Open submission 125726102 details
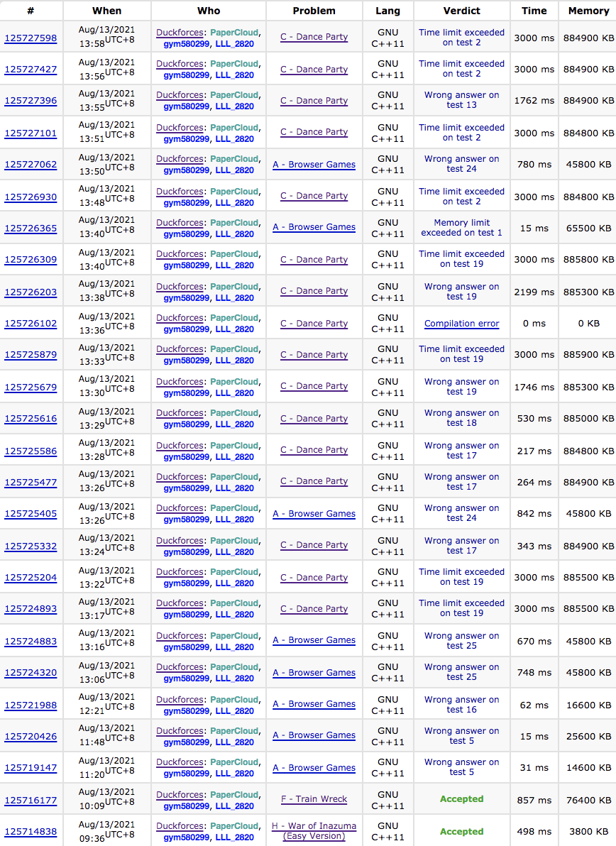This screenshot has height=846, width=616. 31,324
